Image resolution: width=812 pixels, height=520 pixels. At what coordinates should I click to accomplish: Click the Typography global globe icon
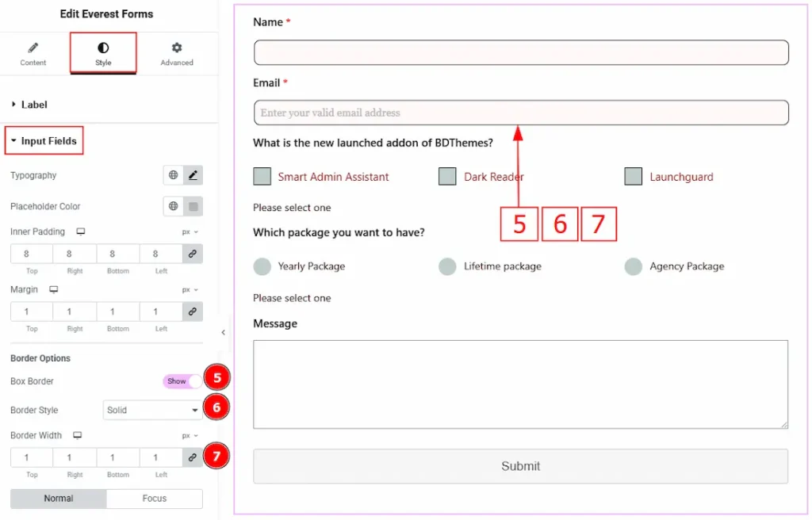(x=173, y=175)
